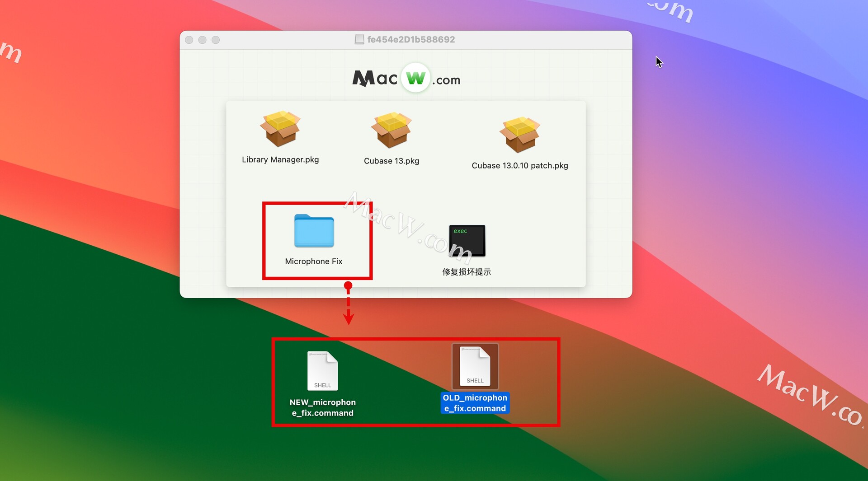Close the fe454e2D1b588692 window
Screen dimensions: 868x481
point(189,40)
